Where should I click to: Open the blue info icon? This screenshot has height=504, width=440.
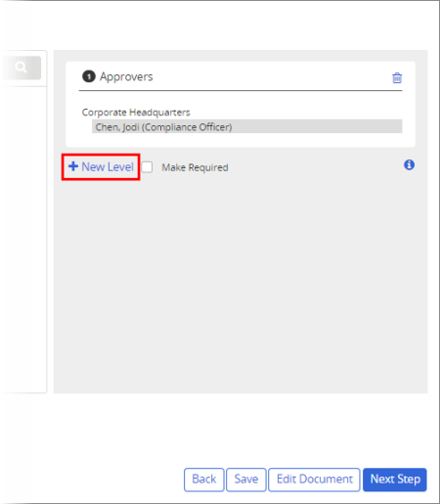coord(410,164)
